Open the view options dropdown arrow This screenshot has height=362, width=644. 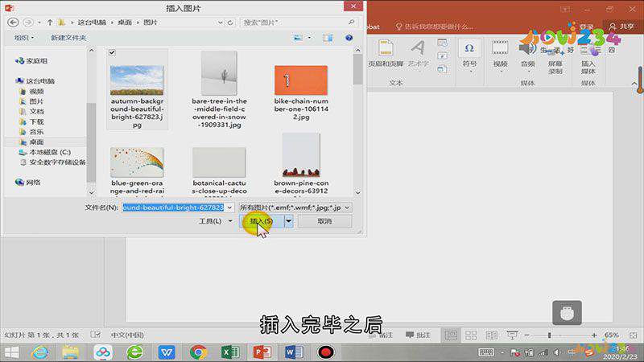309,38
